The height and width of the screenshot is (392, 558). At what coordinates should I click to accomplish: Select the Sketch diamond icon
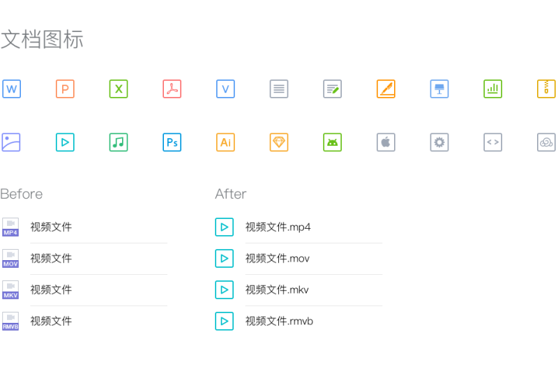tap(279, 142)
